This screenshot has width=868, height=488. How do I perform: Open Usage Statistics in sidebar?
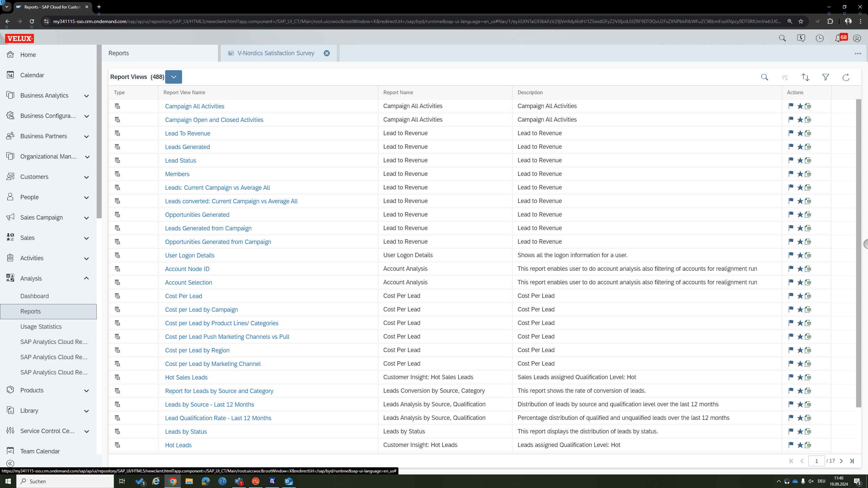[x=41, y=327]
